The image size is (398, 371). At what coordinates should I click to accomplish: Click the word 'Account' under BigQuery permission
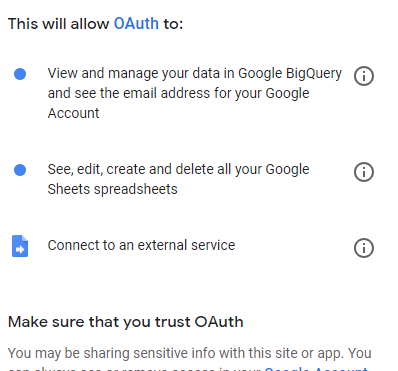point(73,113)
